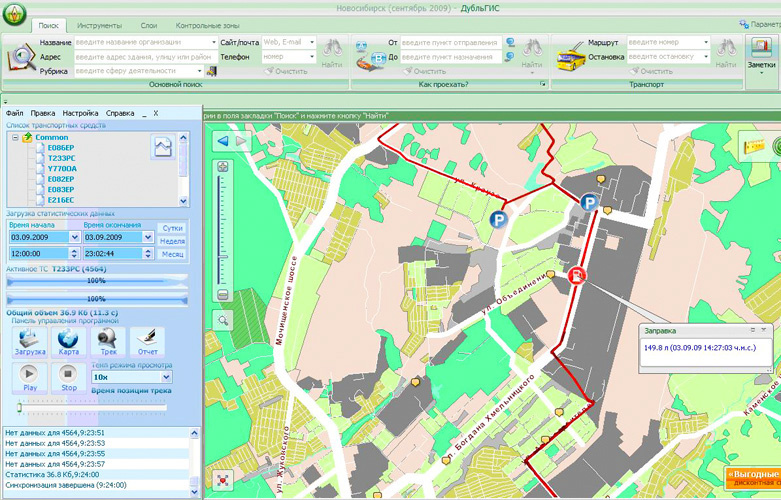
Task: Open the end date 03.09.2009 dropdown
Action: pyautogui.click(x=148, y=237)
